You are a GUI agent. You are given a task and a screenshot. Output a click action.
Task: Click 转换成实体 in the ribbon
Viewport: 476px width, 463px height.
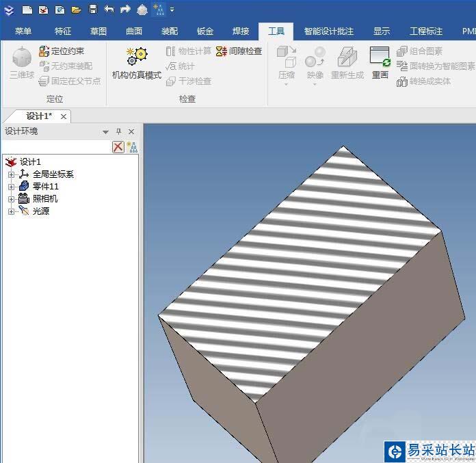[423, 81]
